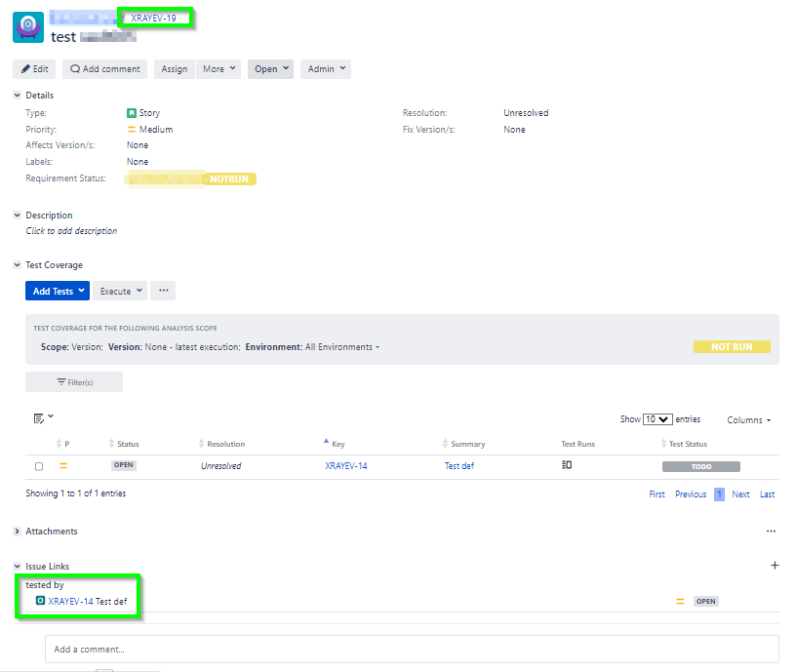Select the XRAYEV-14 row checkbox
The height and width of the screenshot is (672, 796).
(x=39, y=466)
